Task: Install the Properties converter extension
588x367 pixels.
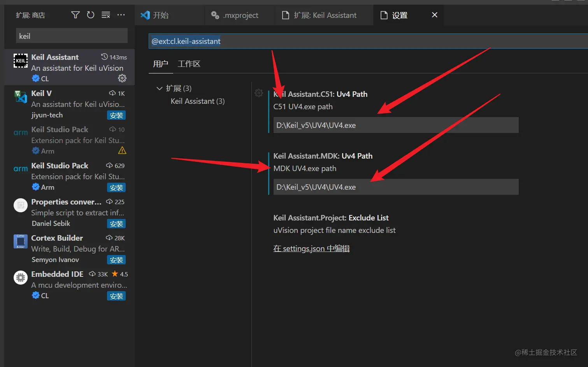Action: pos(116,224)
